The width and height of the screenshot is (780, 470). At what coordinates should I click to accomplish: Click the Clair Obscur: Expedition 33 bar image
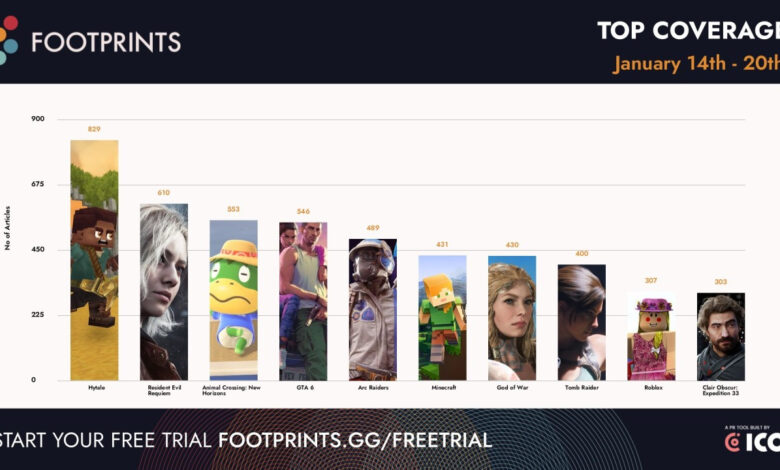click(x=720, y=336)
